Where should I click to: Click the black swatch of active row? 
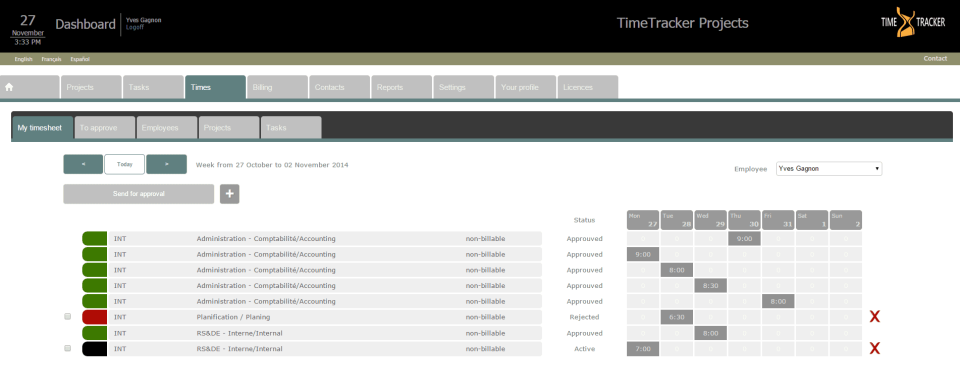click(94, 349)
